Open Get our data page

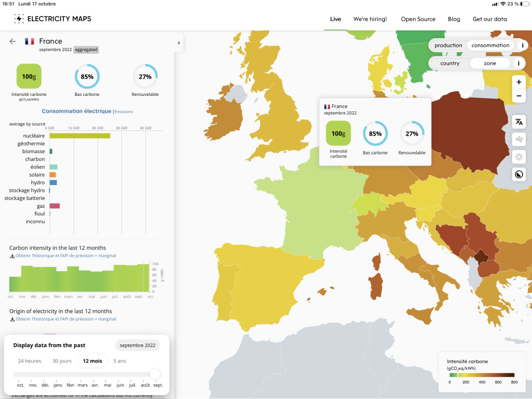pos(489,19)
